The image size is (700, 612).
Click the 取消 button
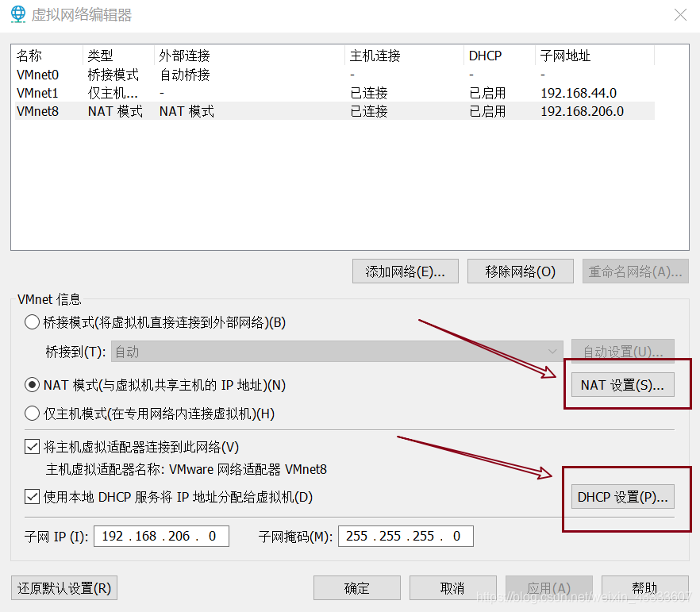click(452, 588)
